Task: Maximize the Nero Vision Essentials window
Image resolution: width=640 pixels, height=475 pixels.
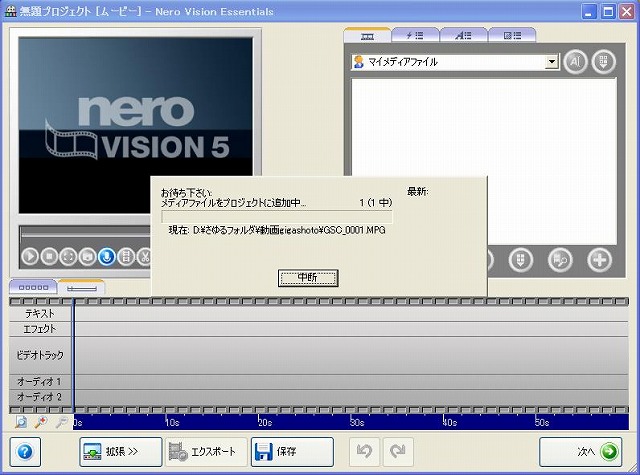Action: click(608, 11)
